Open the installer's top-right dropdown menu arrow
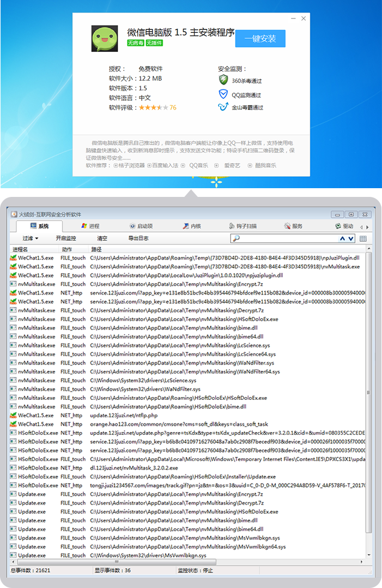 (x=294, y=19)
